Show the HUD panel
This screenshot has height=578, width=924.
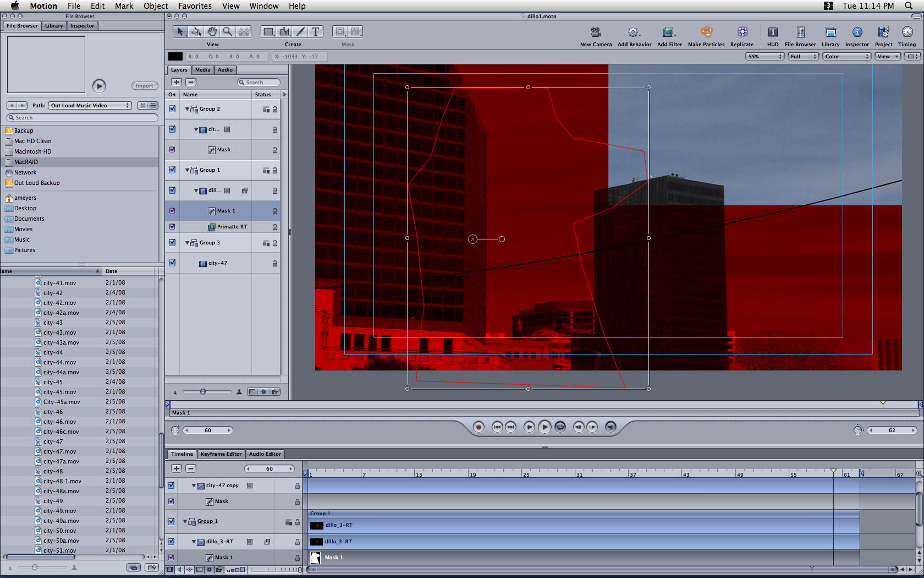[x=773, y=32]
